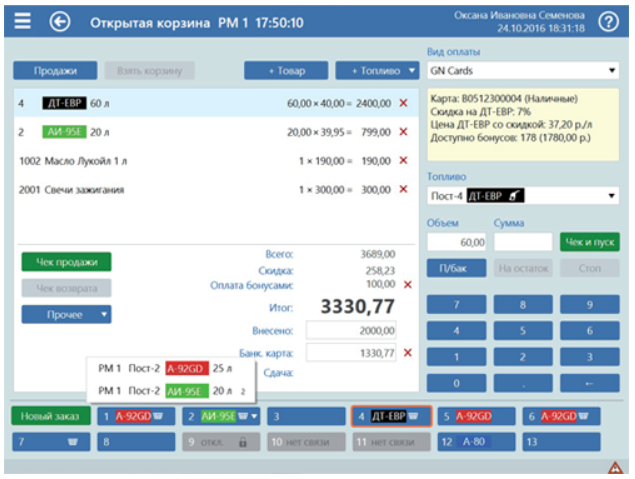635x479 pixels.
Task: Select pump 4 ДТ-ЕВР button
Action: click(x=391, y=416)
